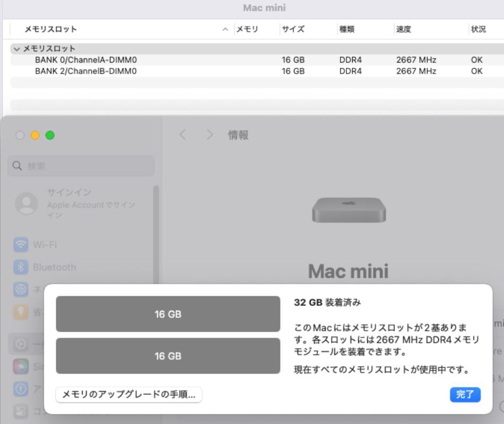
Task: Click the network globe icon in sidebar
Action: [x=21, y=289]
